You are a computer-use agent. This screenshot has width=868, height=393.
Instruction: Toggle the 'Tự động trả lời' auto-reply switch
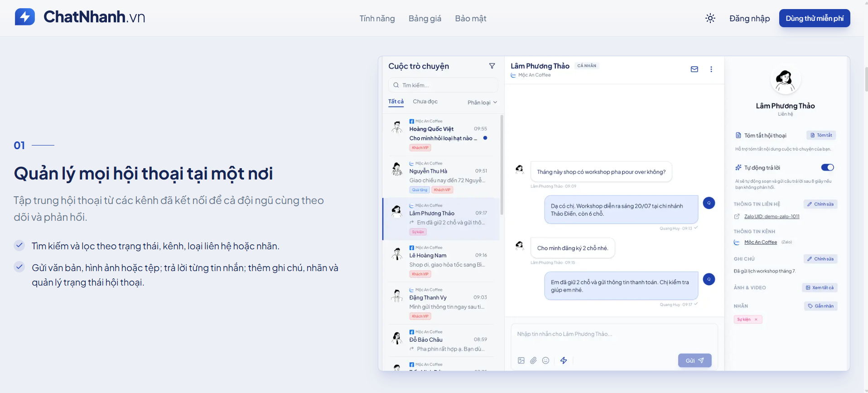[x=828, y=168]
